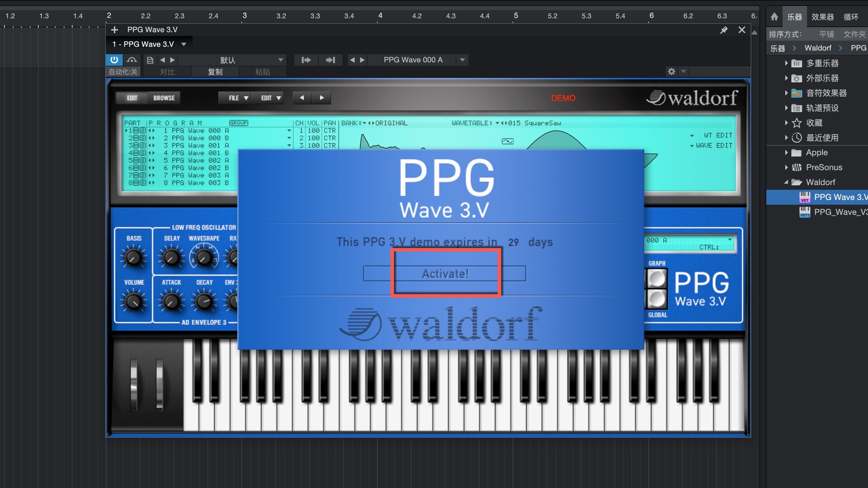Close the PPG Wave 3.V plugin window
The height and width of the screenshot is (488, 868).
click(x=742, y=30)
